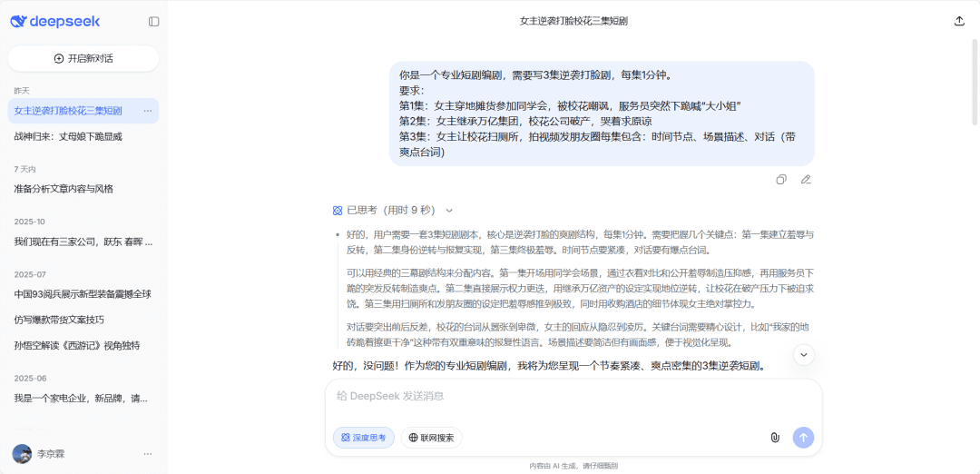Click the 李京霖 profile avatar
Viewport: 980px width, 474px height.
(x=22, y=454)
